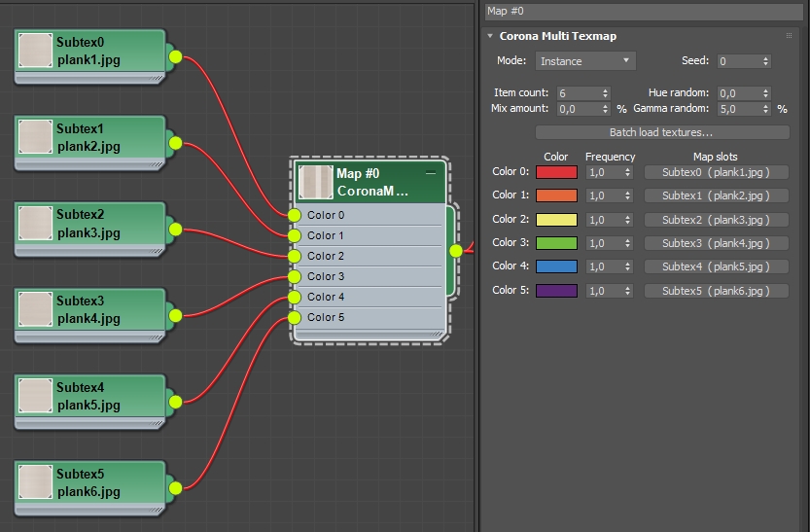Open the Subtex5 (plank6.jpg) map slot

coord(716,291)
